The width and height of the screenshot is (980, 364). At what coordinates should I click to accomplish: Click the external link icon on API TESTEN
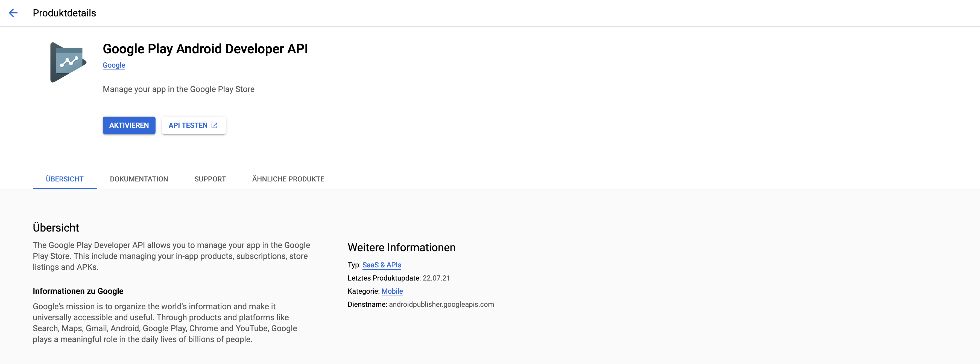click(215, 125)
